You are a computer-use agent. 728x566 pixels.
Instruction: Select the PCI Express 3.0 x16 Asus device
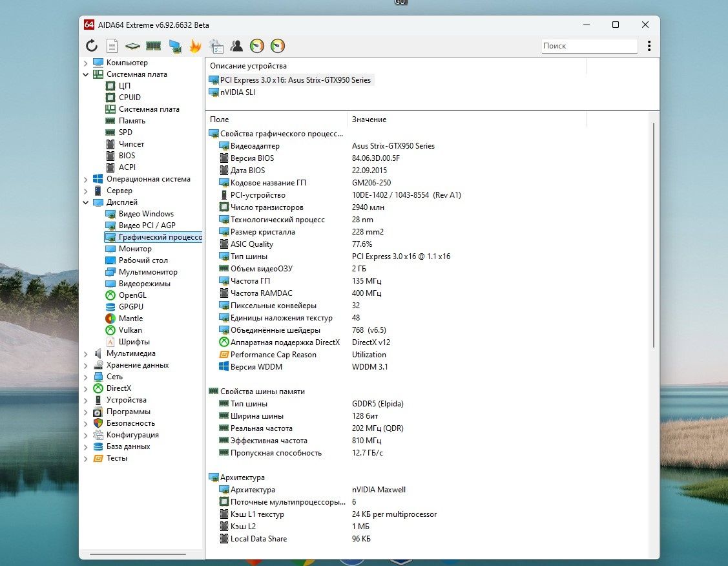click(x=295, y=80)
